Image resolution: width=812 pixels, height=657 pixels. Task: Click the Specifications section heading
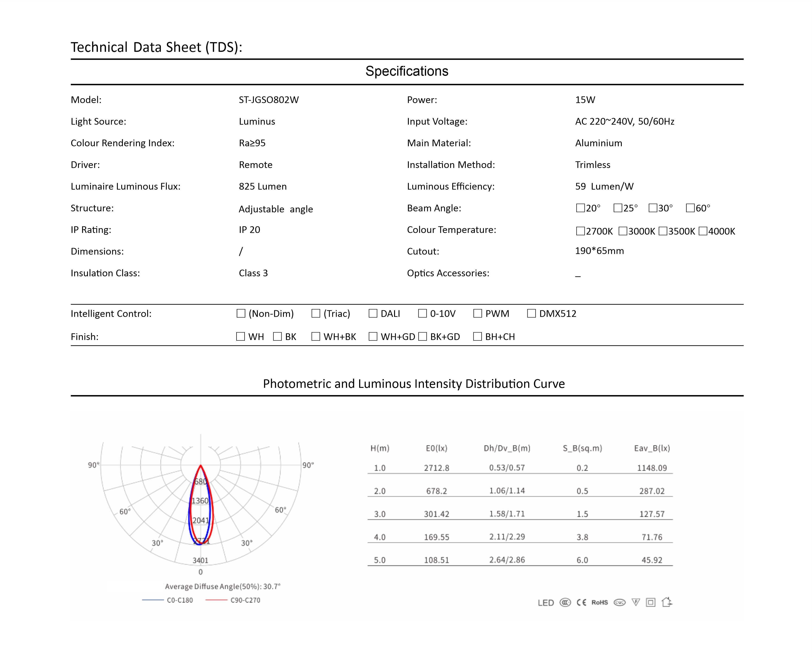[x=407, y=71]
